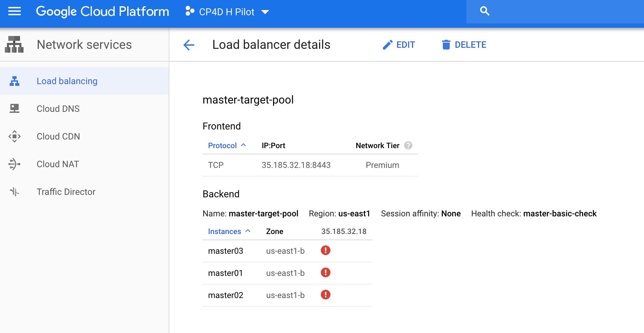Click the IP:Port column header
Viewport: 644px width, 333px height.
pyautogui.click(x=273, y=145)
